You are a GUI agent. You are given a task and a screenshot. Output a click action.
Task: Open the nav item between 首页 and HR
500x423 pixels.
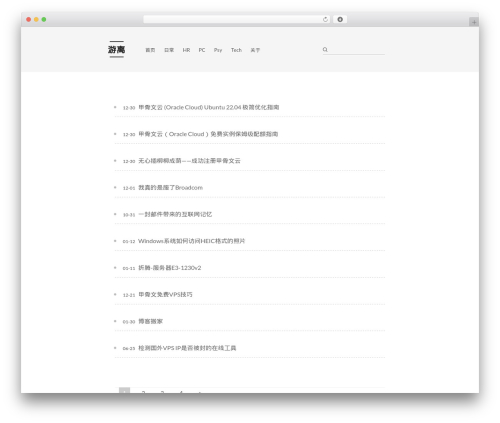click(x=169, y=50)
